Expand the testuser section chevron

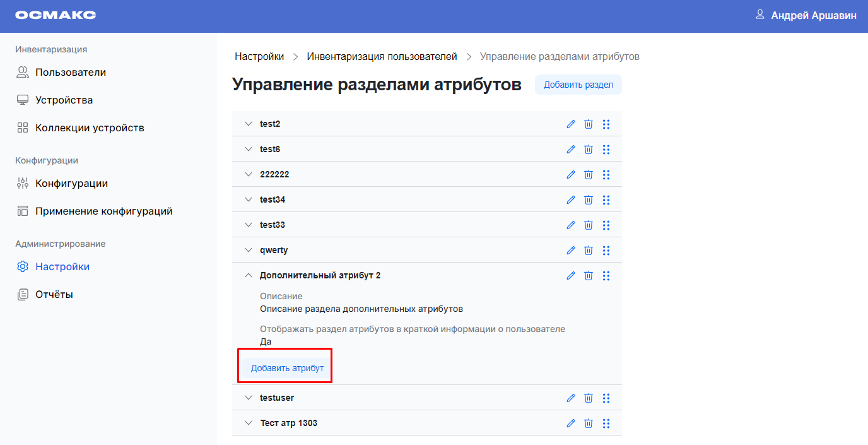(248, 398)
